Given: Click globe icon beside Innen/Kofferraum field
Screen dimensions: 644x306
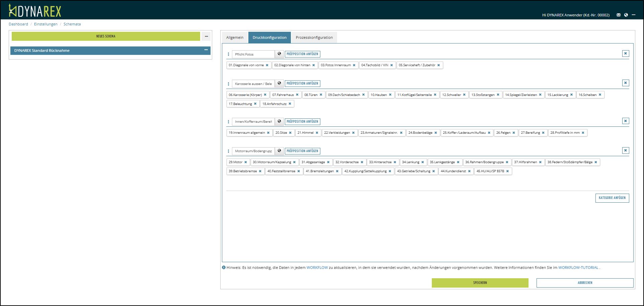Looking at the screenshot, I should click(279, 121).
